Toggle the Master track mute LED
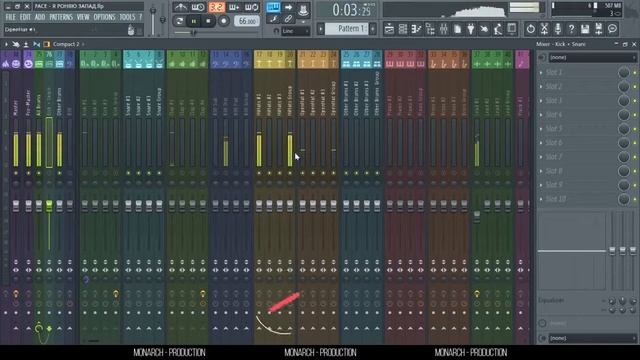Image resolution: width=640 pixels, height=360 pixels. coord(16,173)
